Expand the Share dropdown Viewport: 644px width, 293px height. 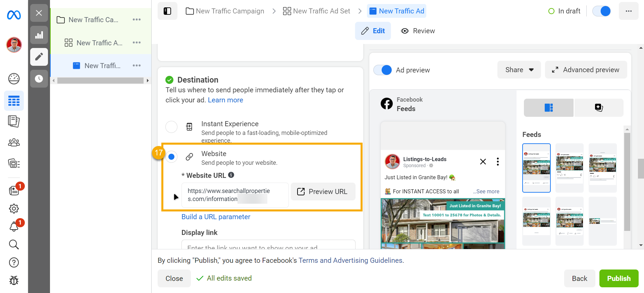tap(519, 70)
